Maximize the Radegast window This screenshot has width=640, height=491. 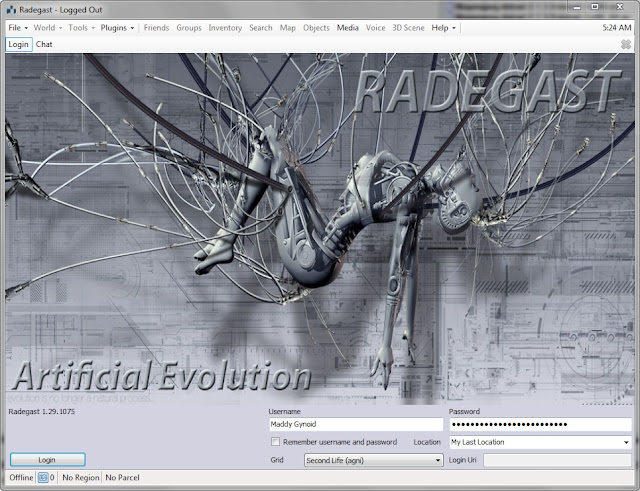pos(595,7)
